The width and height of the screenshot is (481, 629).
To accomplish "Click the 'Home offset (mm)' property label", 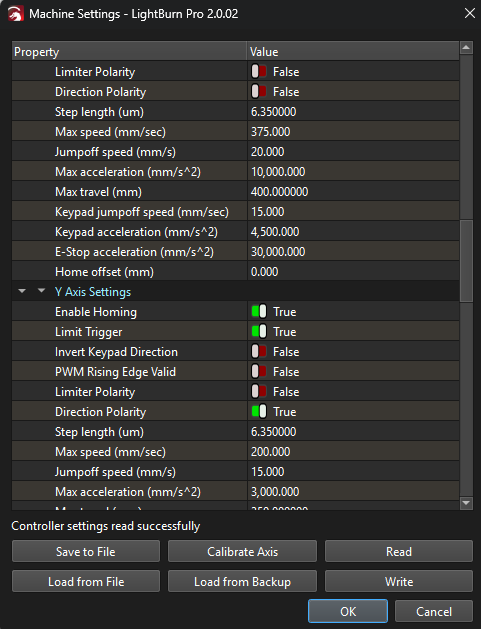I will (x=104, y=272).
